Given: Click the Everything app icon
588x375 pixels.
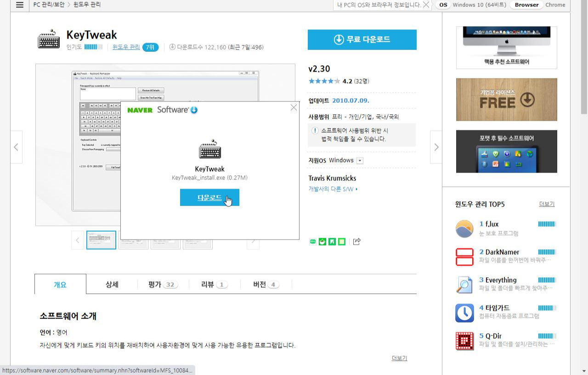Looking at the screenshot, I should [464, 285].
